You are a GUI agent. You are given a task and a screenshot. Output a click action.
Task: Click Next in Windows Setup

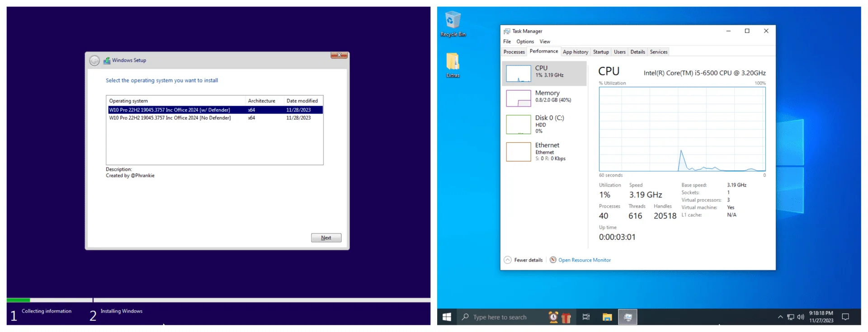(326, 238)
